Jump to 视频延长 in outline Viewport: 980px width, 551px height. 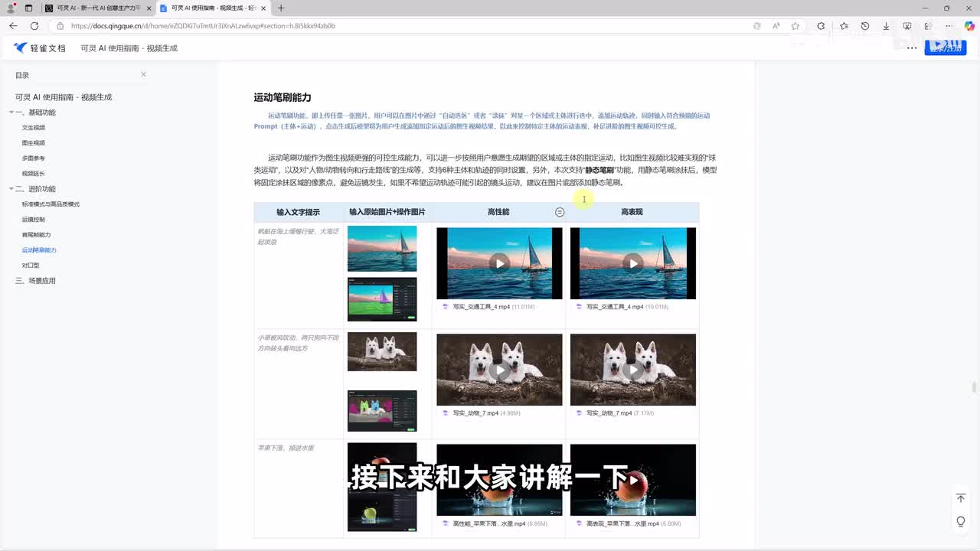(34, 174)
